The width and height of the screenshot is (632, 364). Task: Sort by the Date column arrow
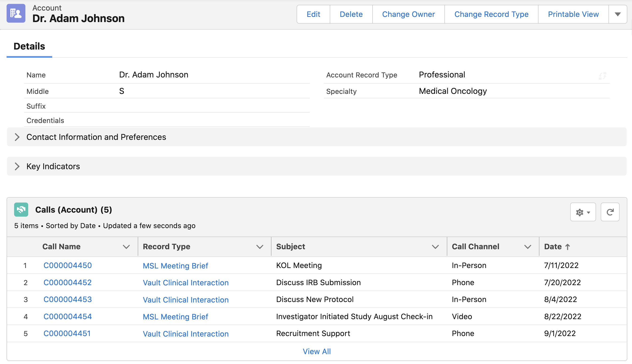click(568, 247)
